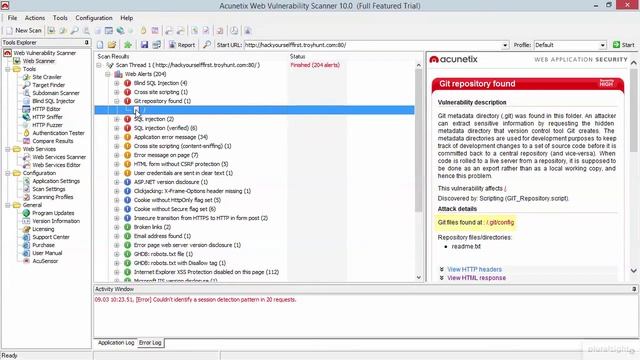
Task: Click in the Start URL field
Action: coord(373,45)
